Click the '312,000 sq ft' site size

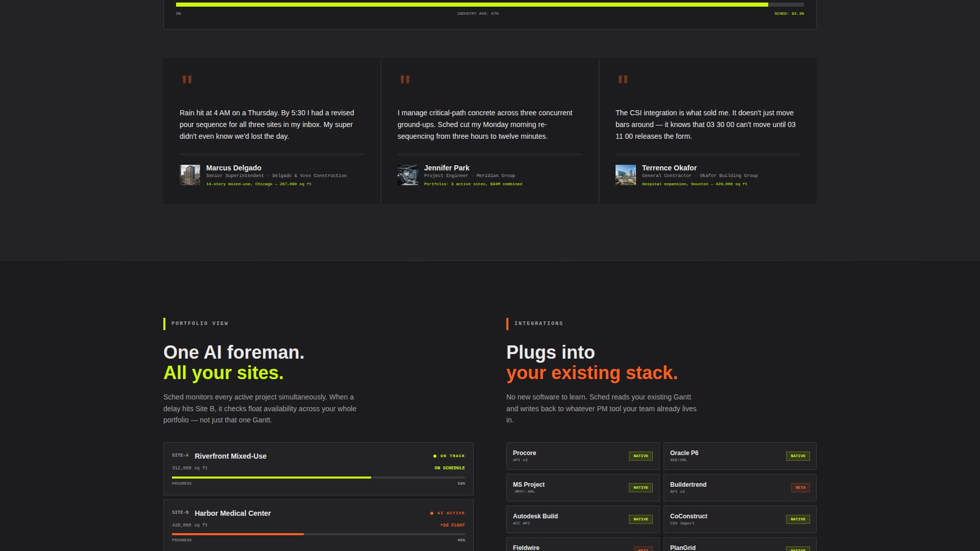click(x=190, y=468)
